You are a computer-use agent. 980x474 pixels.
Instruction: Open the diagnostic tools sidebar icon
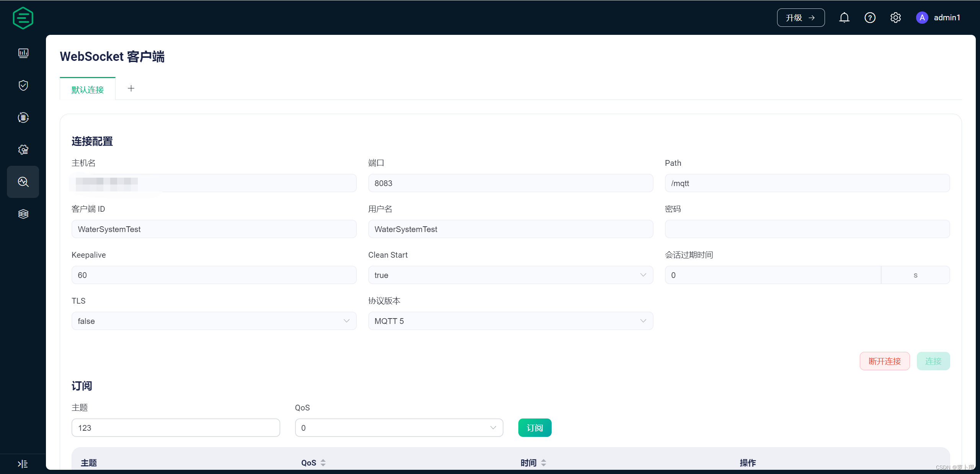pyautogui.click(x=23, y=182)
